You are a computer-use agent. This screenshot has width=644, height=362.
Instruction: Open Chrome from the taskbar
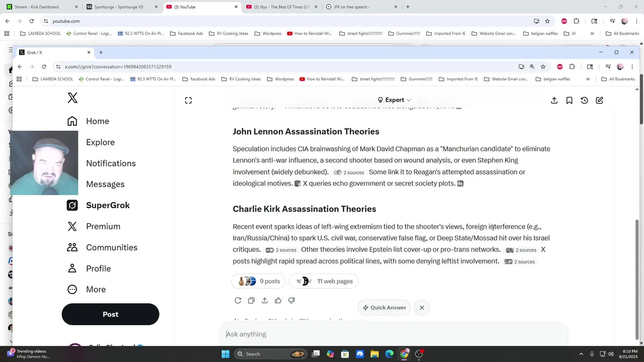pos(404,354)
